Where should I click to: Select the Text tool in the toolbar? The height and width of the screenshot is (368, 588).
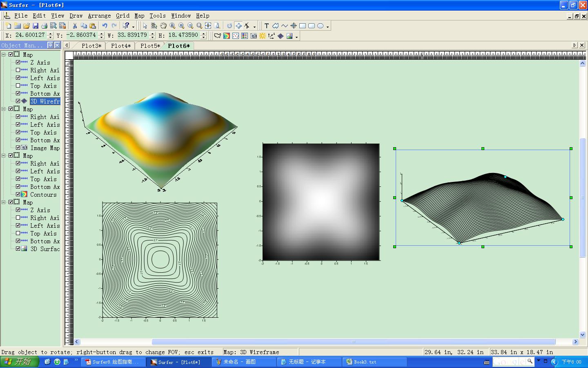[x=267, y=26]
